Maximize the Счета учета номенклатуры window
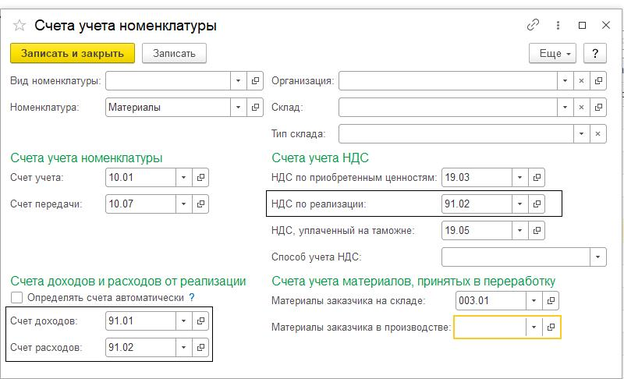The height and width of the screenshot is (379, 624). click(x=582, y=25)
